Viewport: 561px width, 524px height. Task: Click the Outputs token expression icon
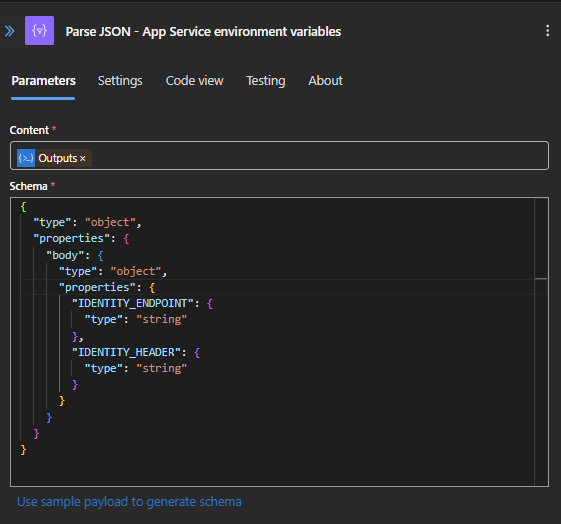point(26,158)
